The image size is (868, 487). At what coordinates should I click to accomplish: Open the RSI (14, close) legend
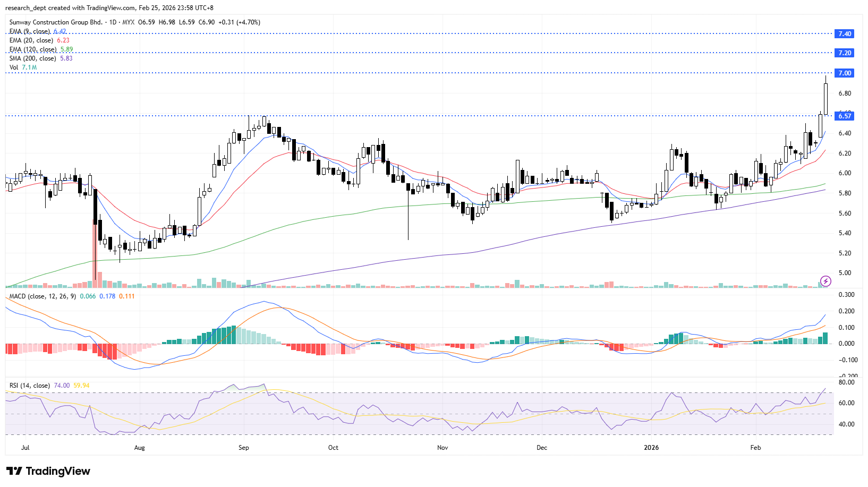pos(30,386)
